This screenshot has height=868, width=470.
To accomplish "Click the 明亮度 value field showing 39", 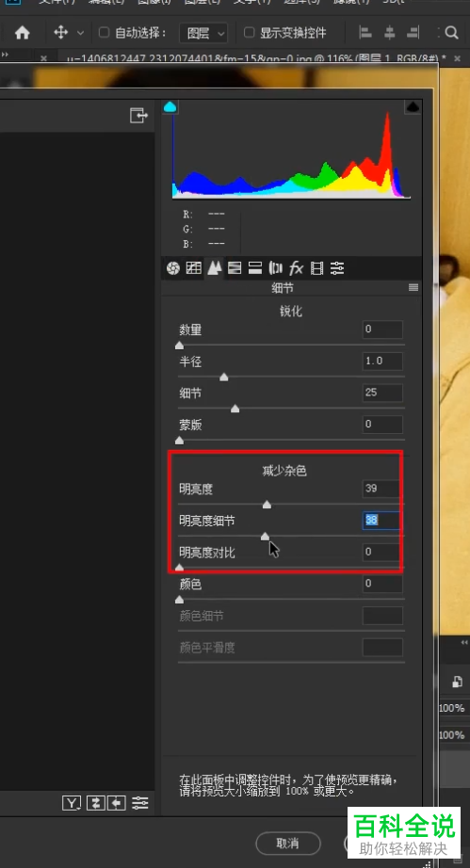I will tap(381, 489).
